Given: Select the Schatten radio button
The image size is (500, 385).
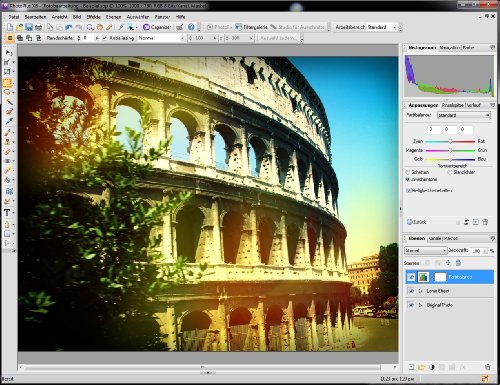Looking at the screenshot, I should pyautogui.click(x=408, y=172).
